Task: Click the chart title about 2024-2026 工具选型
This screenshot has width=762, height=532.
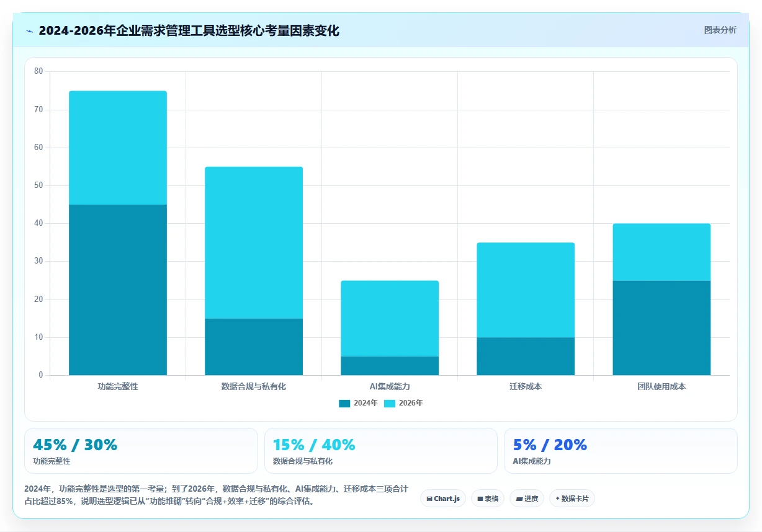Action: click(189, 30)
